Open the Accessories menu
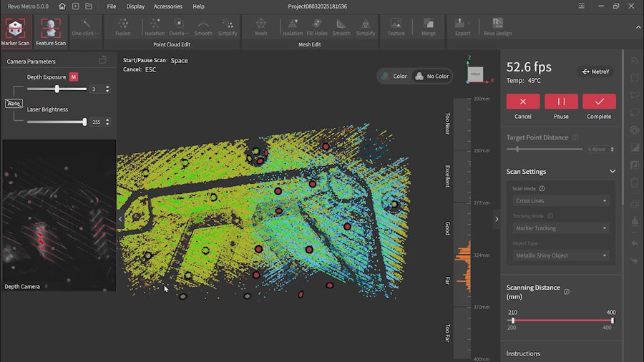 pyautogui.click(x=168, y=6)
